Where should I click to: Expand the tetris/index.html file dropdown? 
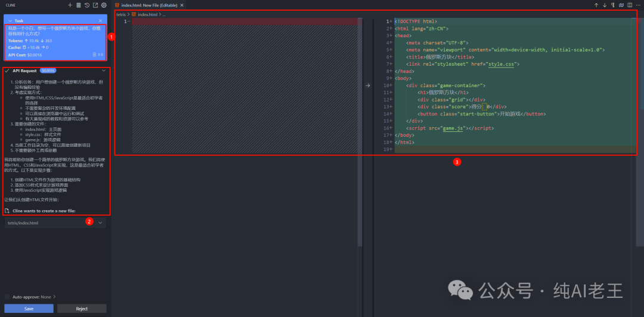tap(100, 223)
